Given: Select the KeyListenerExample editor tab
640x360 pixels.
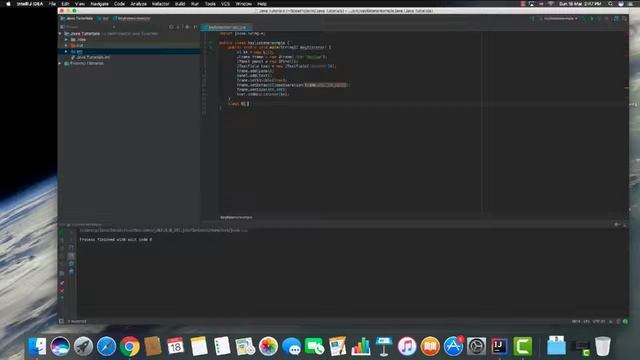Looking at the screenshot, I should (227, 27).
